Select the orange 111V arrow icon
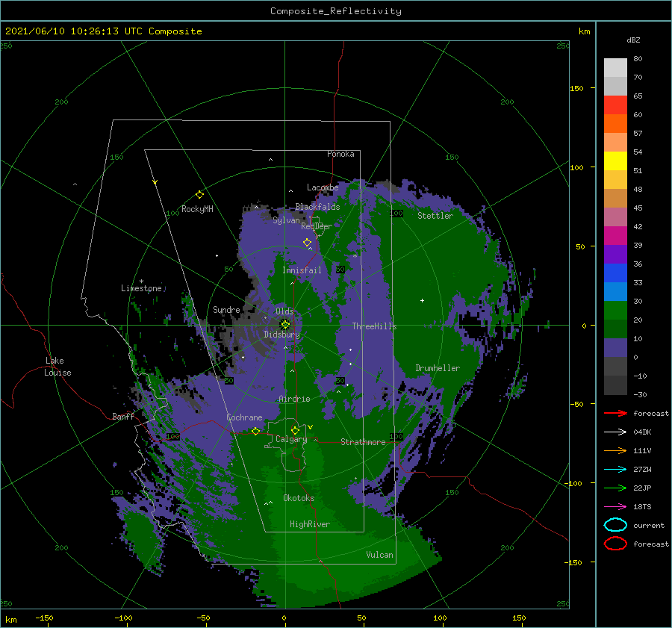The width and height of the screenshot is (672, 628). pyautogui.click(x=615, y=450)
